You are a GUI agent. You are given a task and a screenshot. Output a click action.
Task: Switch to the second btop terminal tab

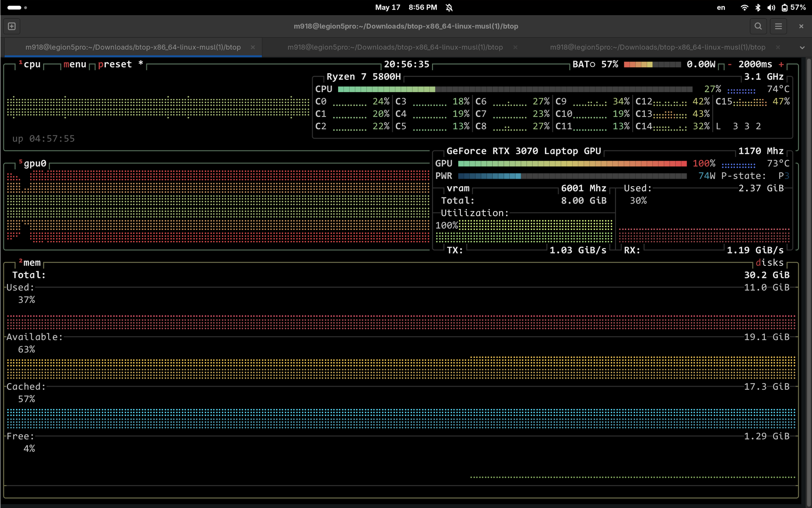pos(395,47)
